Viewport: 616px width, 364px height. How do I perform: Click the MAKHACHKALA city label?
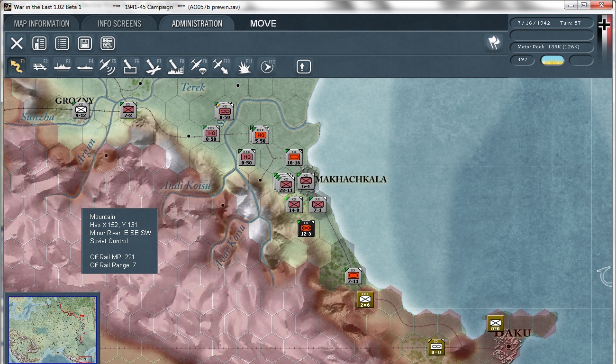351,179
